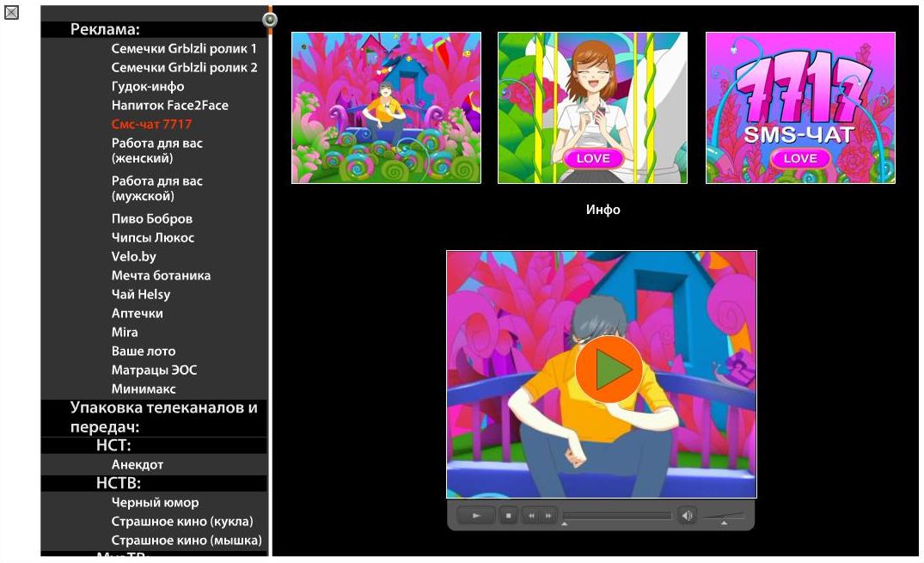The image size is (924, 563).
Task: Click the play button in player controls
Action: click(476, 516)
